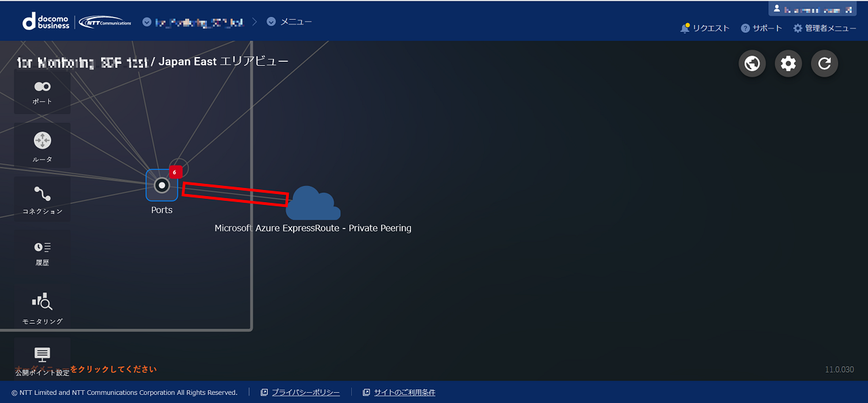Select the highlighted connection line to Azure
Viewport: 868px width, 403px height.
(x=235, y=194)
